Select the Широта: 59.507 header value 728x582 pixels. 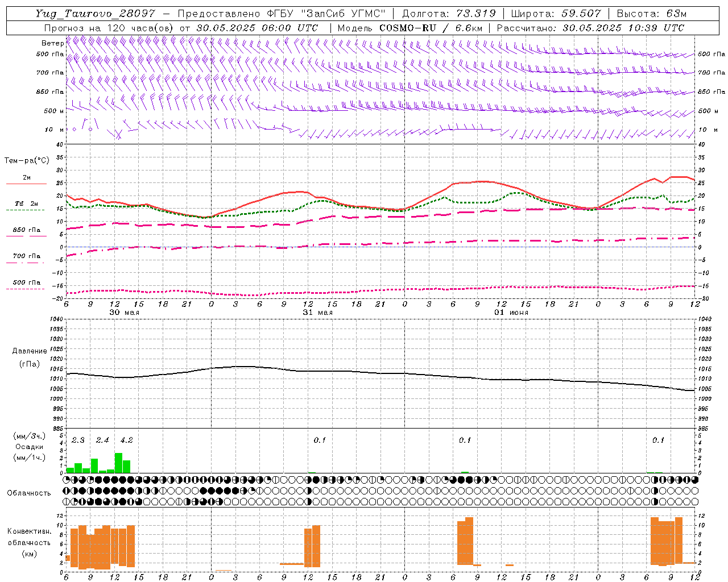pos(556,14)
